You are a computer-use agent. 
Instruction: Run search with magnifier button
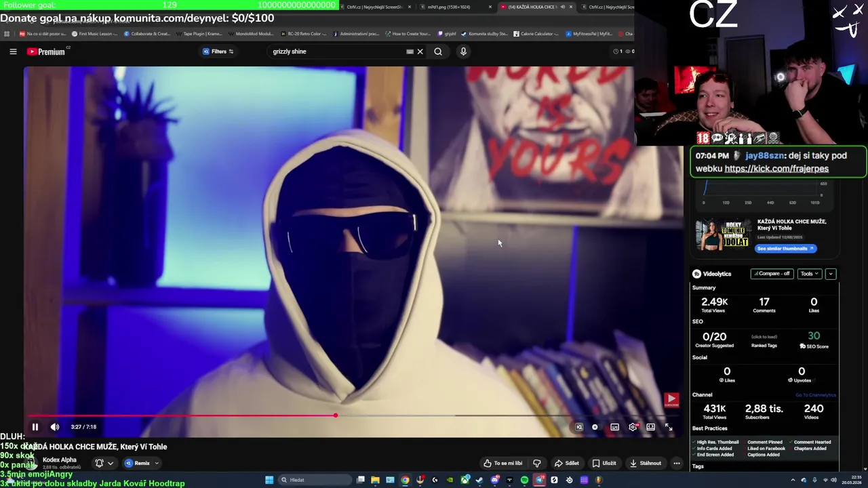438,52
